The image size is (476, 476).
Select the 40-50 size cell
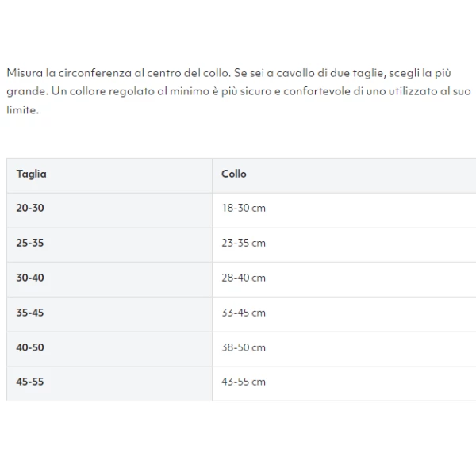(30, 347)
